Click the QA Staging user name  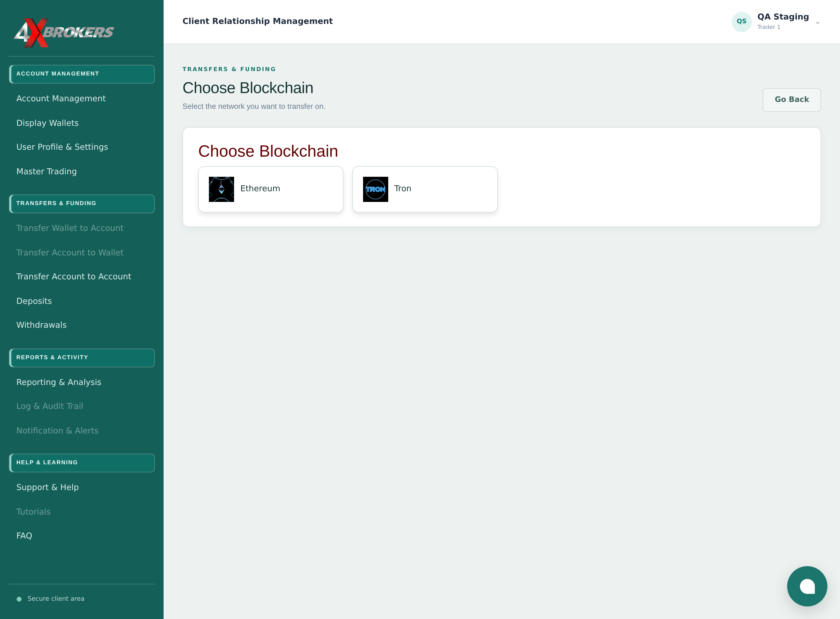point(783,17)
